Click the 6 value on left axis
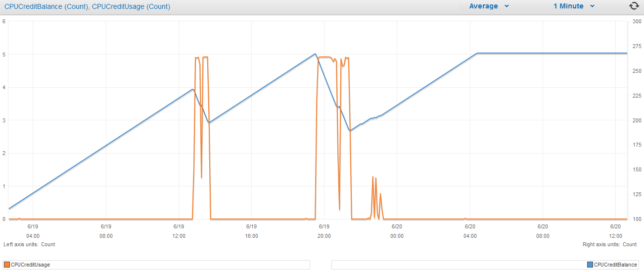Image resolution: width=644 pixels, height=272 pixels. (4, 21)
